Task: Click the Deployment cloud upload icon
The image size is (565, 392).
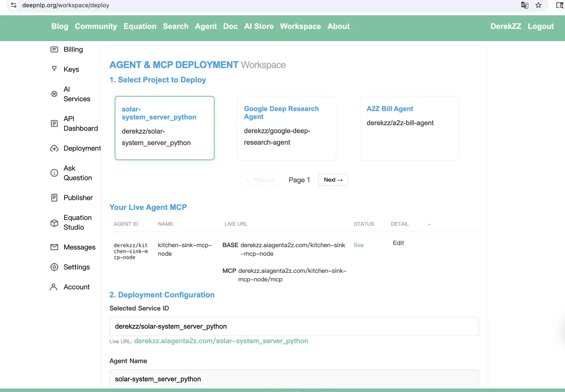Action: click(x=54, y=148)
